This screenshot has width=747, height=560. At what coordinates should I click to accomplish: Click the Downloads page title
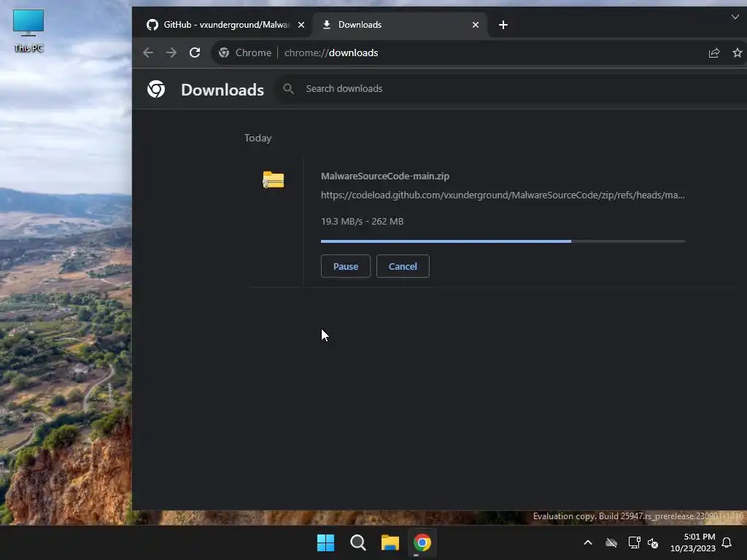click(222, 90)
